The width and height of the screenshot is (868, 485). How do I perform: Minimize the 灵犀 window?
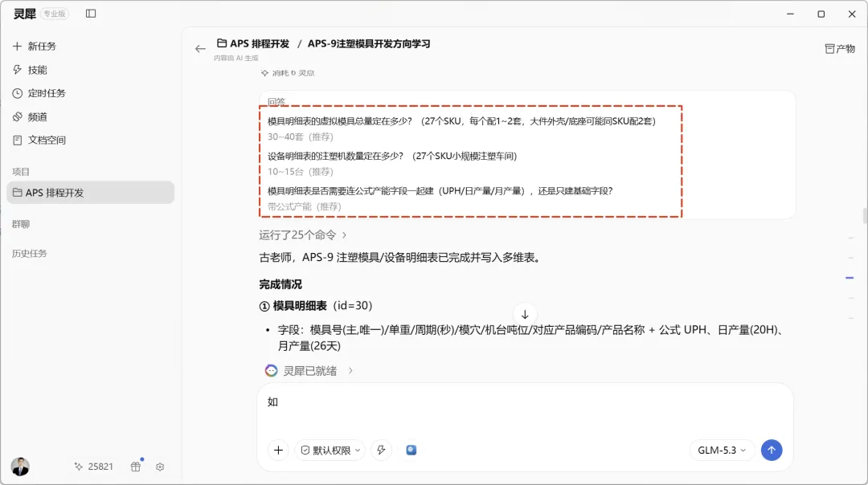coord(791,14)
